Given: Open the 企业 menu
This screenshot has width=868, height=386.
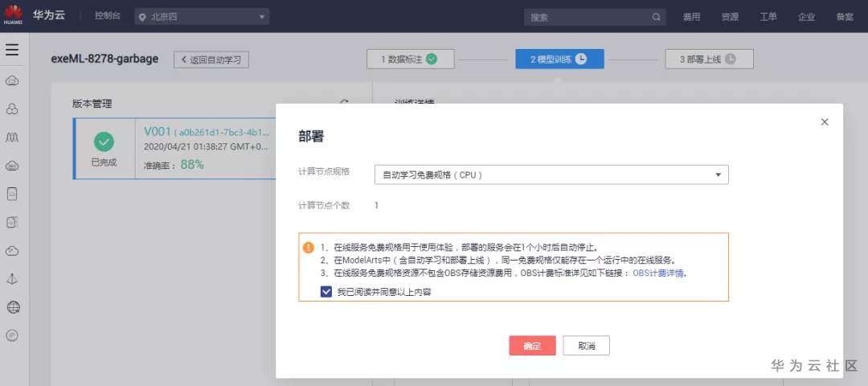Looking at the screenshot, I should [x=807, y=17].
